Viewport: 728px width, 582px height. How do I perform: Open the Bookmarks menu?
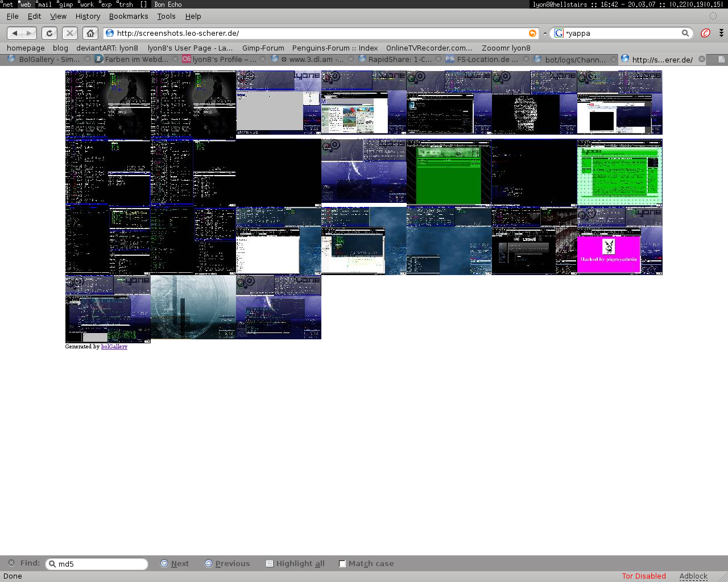(128, 16)
